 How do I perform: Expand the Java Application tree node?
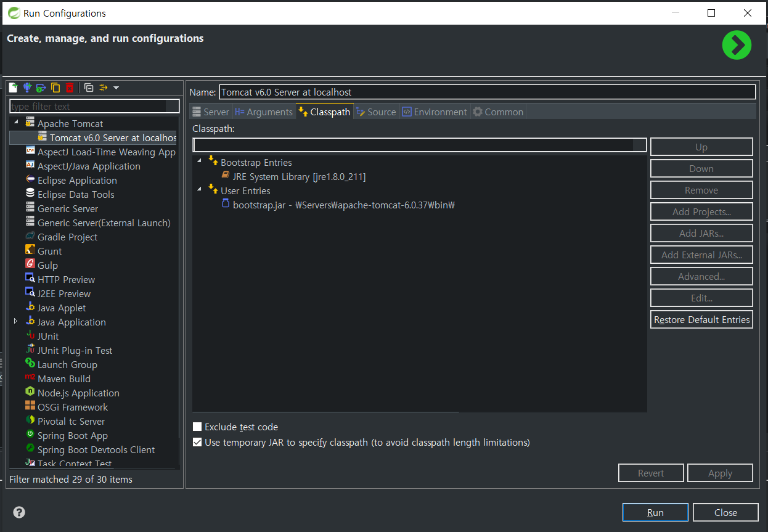coord(16,321)
